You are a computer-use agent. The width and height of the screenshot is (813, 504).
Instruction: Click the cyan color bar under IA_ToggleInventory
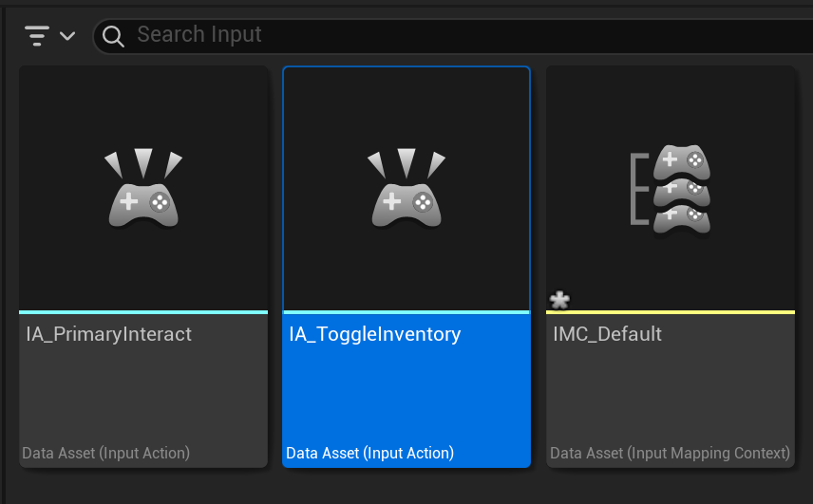click(406, 311)
